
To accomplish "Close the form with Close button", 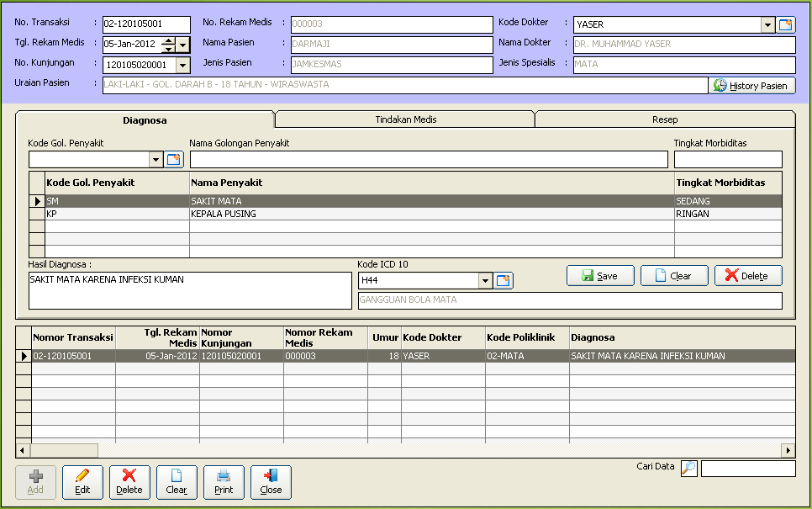I will coord(271,482).
